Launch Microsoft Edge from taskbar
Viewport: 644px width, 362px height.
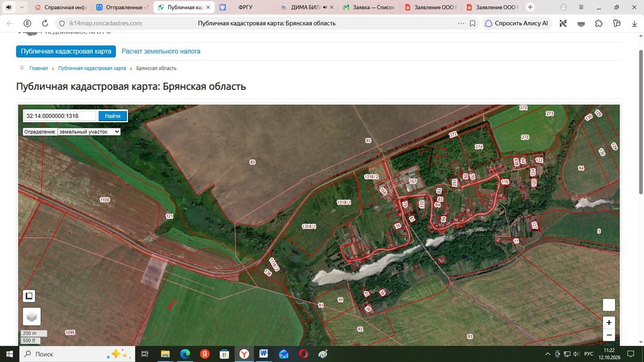pos(185,354)
